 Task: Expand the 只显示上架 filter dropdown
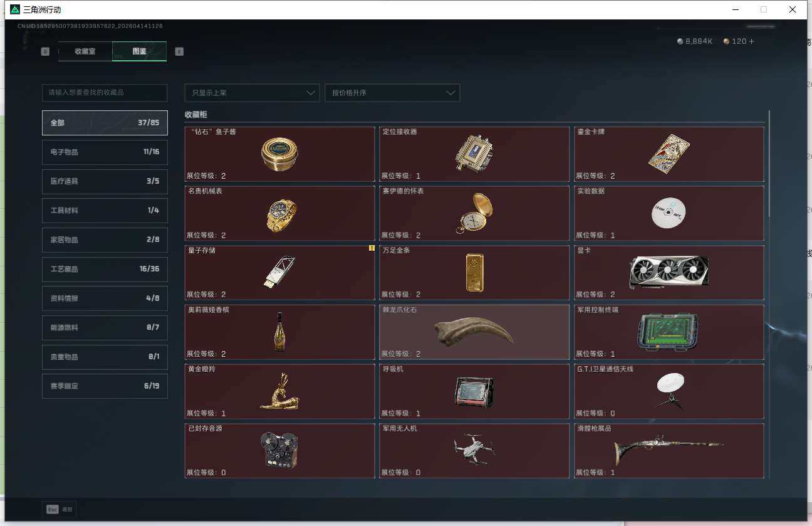click(x=252, y=93)
